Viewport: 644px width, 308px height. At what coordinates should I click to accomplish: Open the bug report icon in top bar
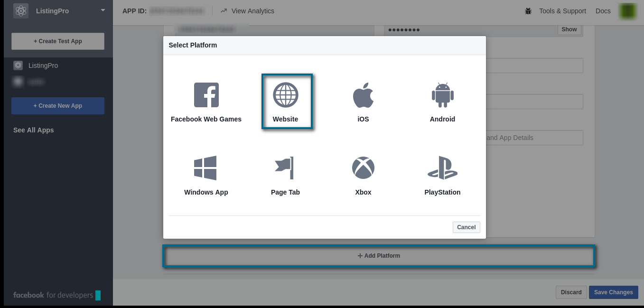tap(528, 11)
